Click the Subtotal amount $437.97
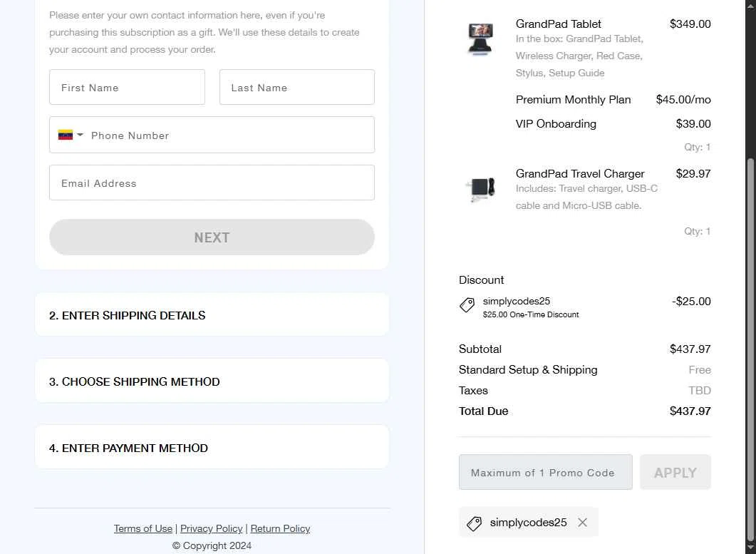Viewport: 756px width, 554px height. (x=690, y=349)
